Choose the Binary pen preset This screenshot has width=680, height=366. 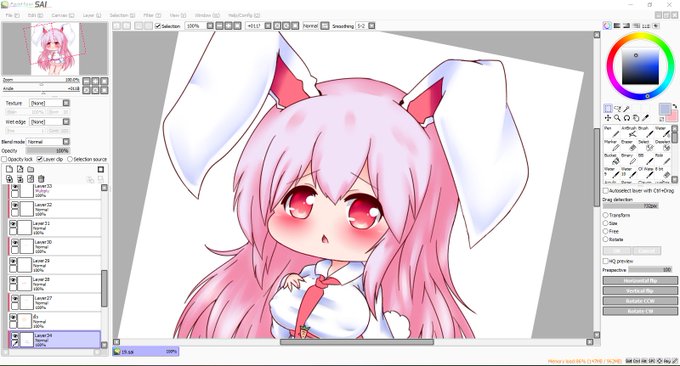point(628,159)
